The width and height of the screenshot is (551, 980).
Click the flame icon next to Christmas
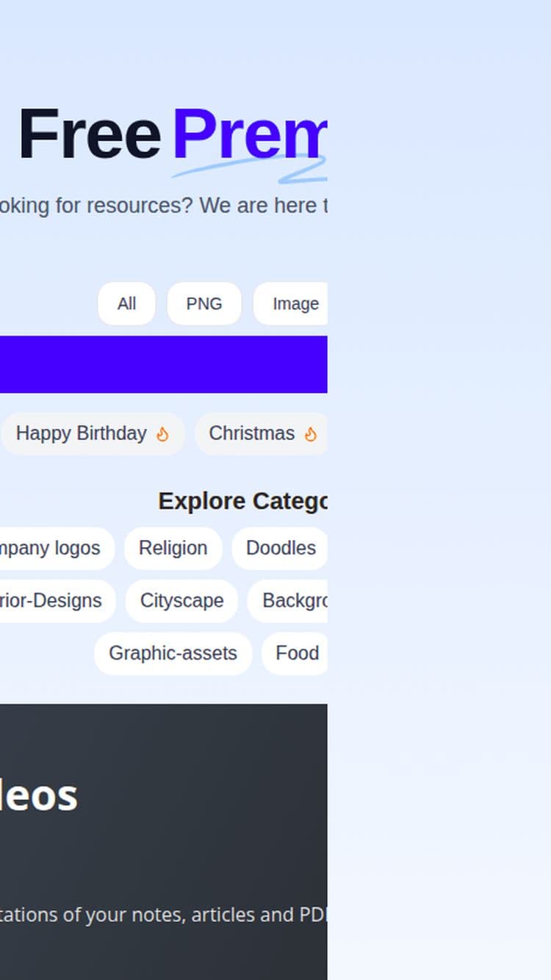pos(311,434)
